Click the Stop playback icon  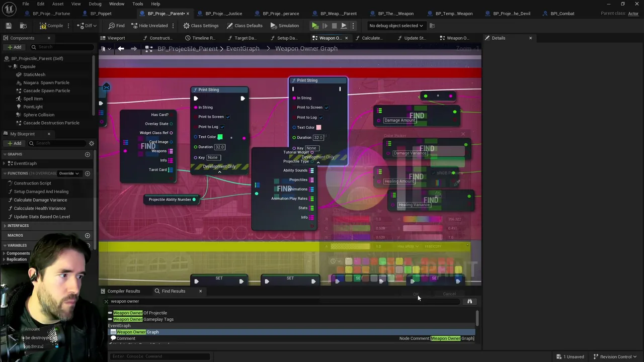tap(334, 26)
